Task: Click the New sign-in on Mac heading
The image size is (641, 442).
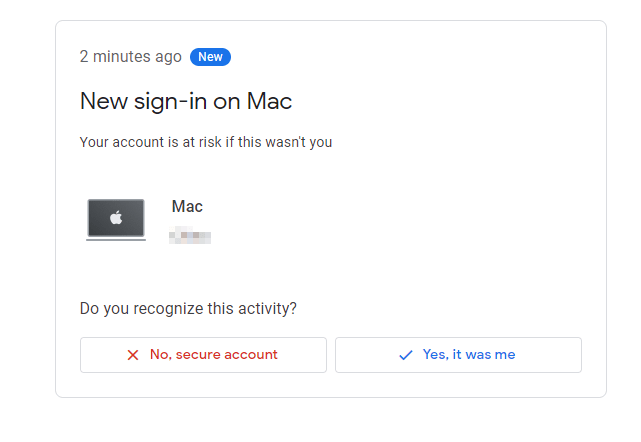Action: click(x=186, y=101)
